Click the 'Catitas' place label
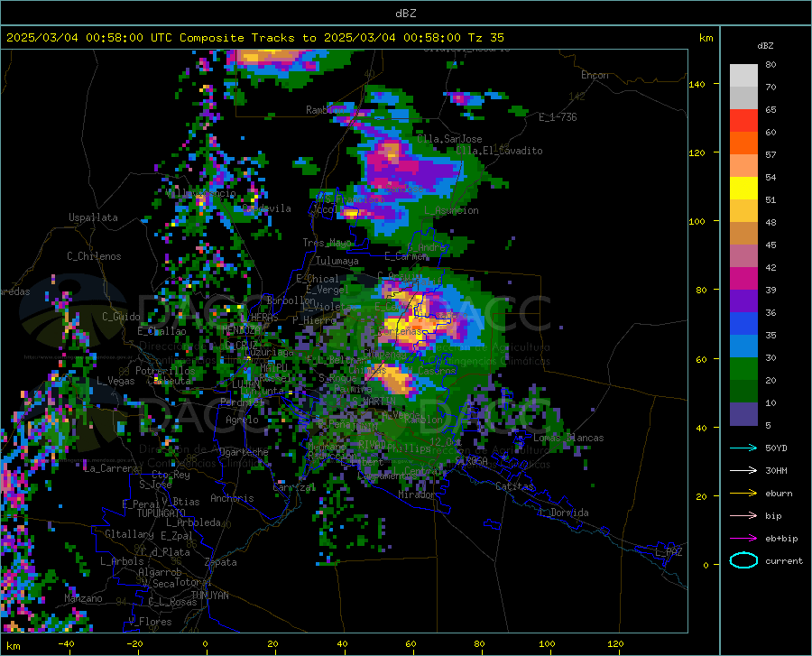 click(x=514, y=486)
